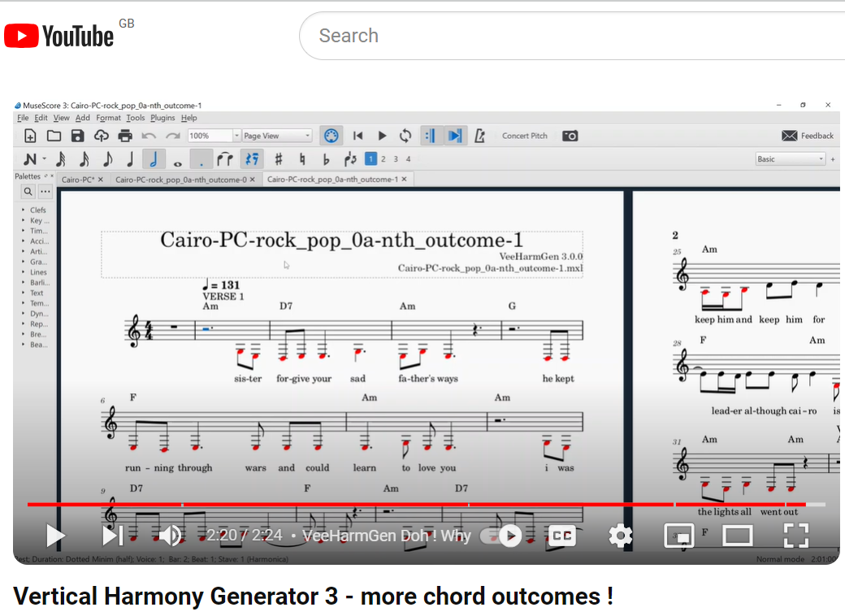Viewport: 845px width, 616px height.
Task: Toggle pan score during playback
Action: [x=455, y=136]
